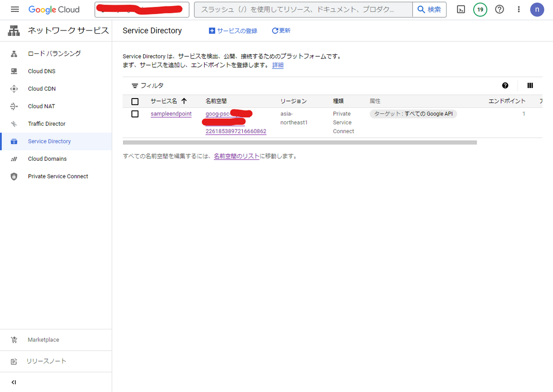Viewport: 553px width, 392px height.
Task: Click the ロード バランシング sidebar icon
Action: (14, 54)
